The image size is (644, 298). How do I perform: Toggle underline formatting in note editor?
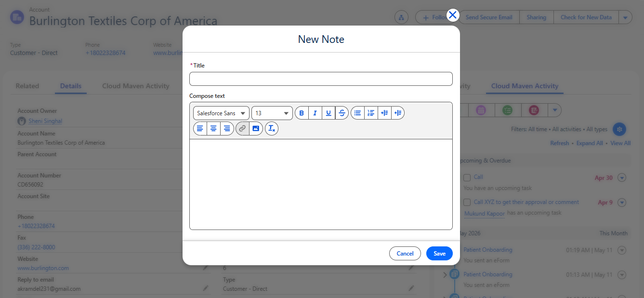pos(329,113)
